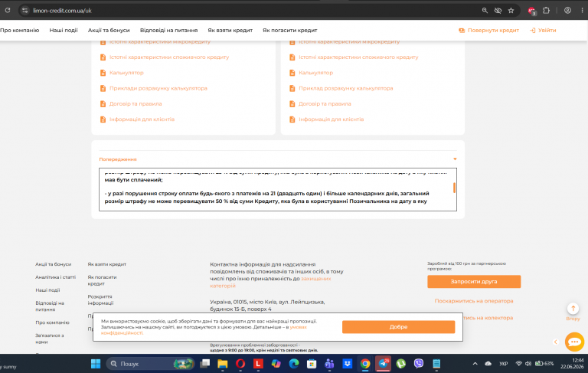Screen dimensions: 588x373
Task: Open Copilot from the taskbar
Action: (x=276, y=364)
